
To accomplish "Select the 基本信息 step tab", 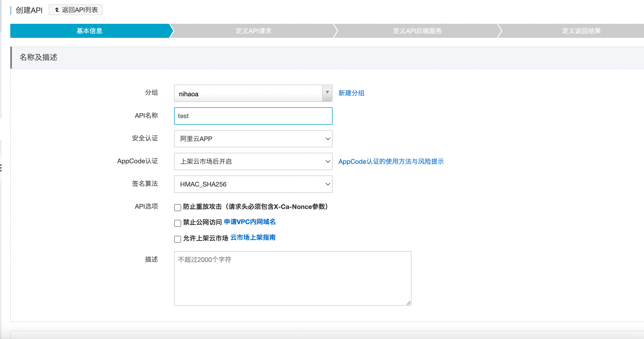I will [89, 31].
